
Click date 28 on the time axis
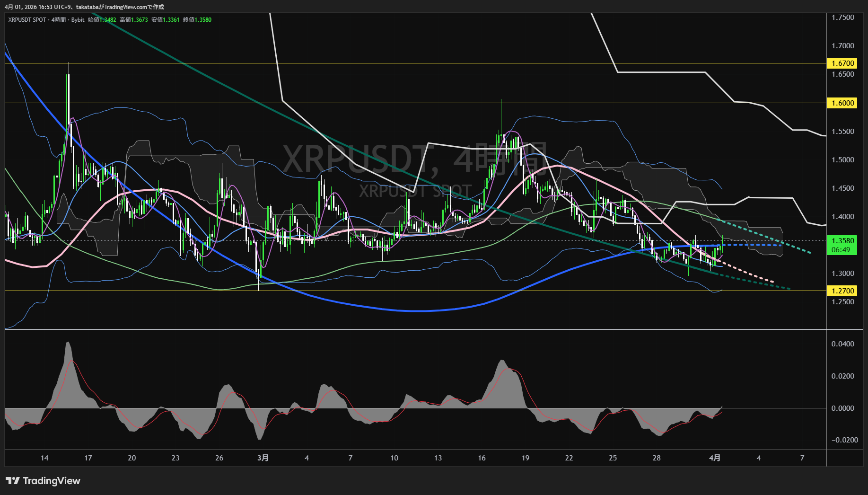[657, 458]
